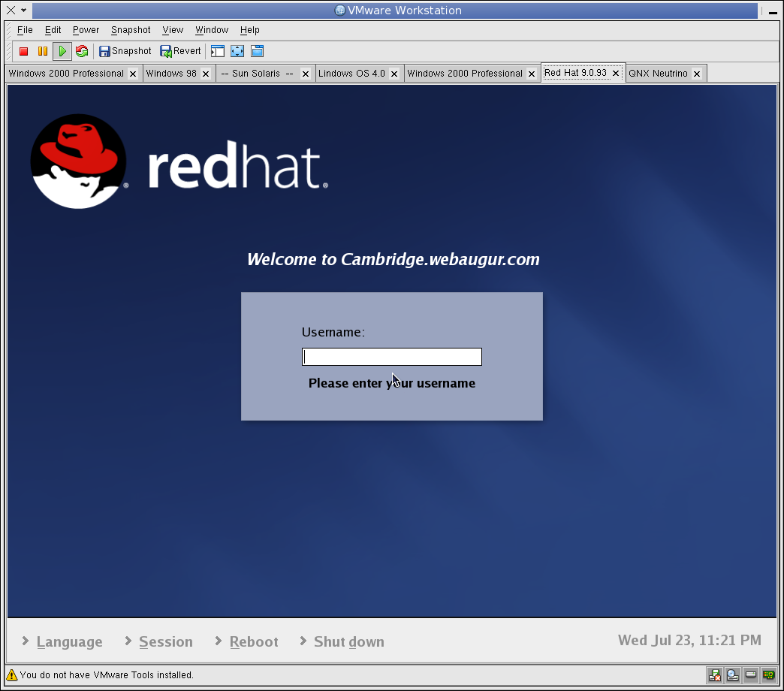Click the toolbar drag handle grip

(8, 51)
